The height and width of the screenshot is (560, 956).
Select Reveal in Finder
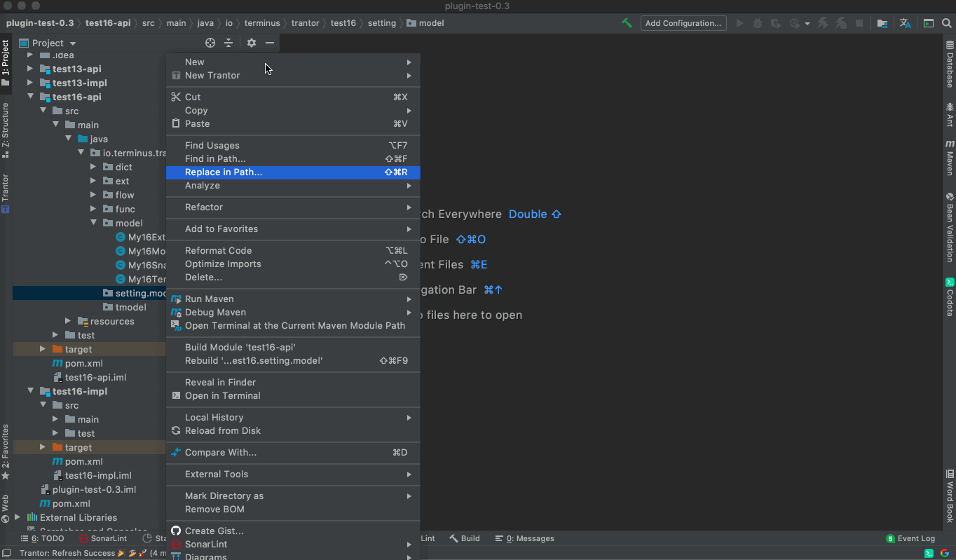pos(293,383)
